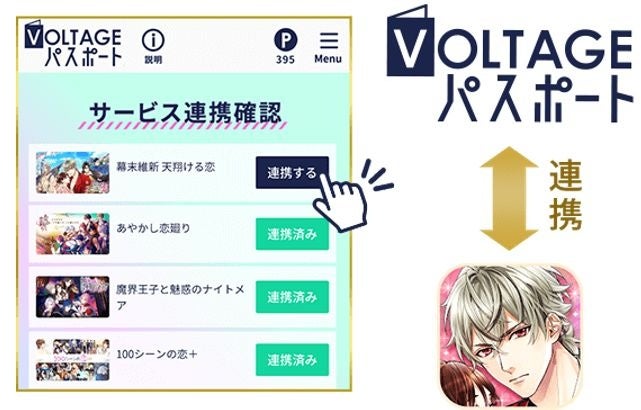
Task: Open the hamburger Menu icon
Action: (x=328, y=47)
